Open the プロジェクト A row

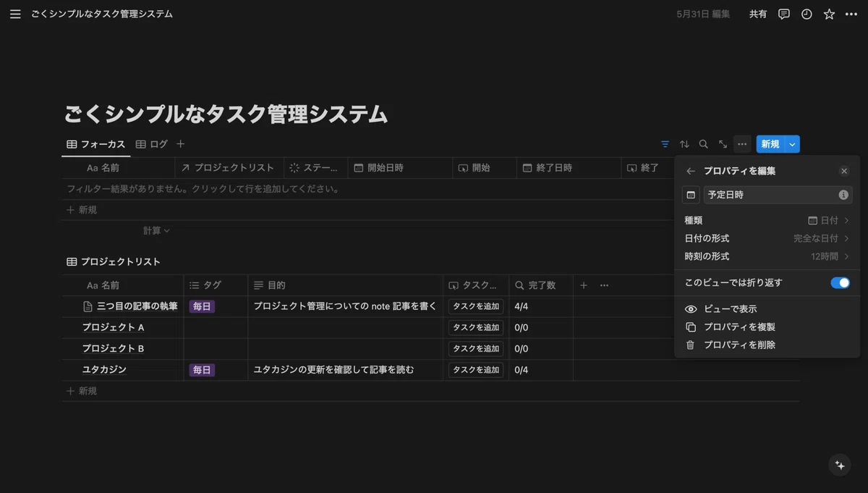pos(113,327)
